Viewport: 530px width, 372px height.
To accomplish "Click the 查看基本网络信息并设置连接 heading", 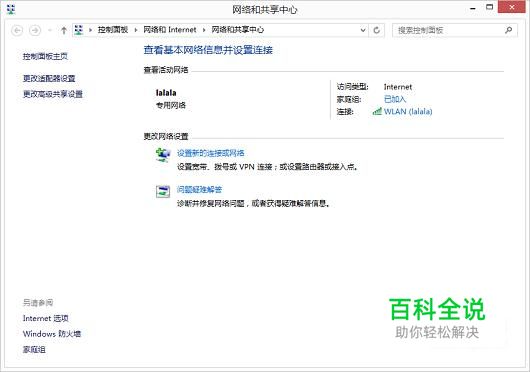I will pos(208,50).
